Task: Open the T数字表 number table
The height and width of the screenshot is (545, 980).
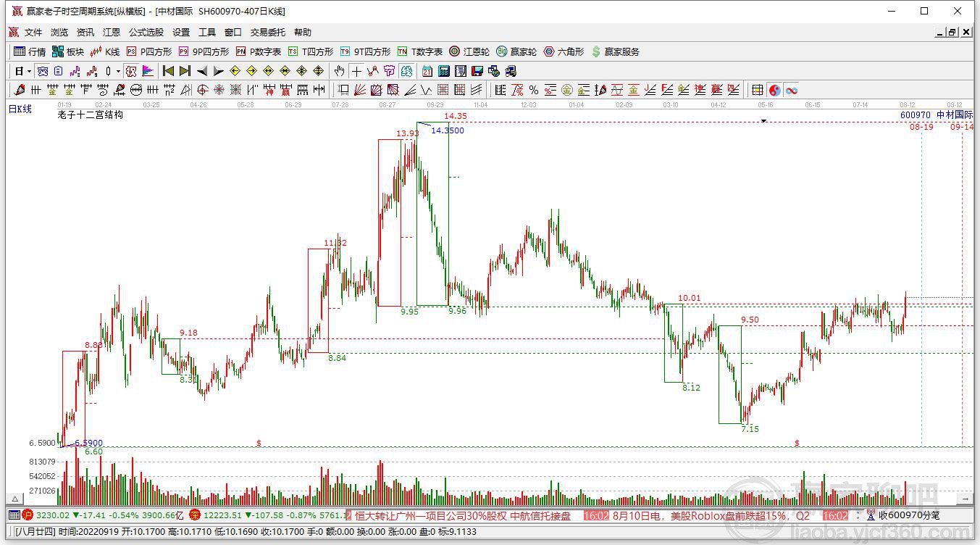Action: click(420, 51)
